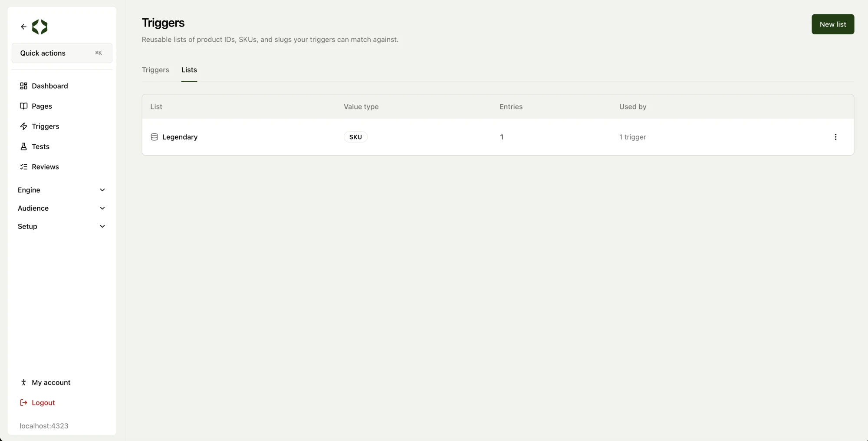Click the Tests flask icon
868x441 pixels.
pos(23,146)
